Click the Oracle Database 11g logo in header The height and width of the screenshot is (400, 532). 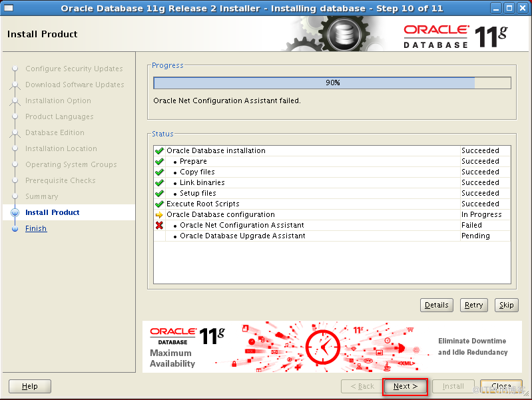click(x=455, y=37)
